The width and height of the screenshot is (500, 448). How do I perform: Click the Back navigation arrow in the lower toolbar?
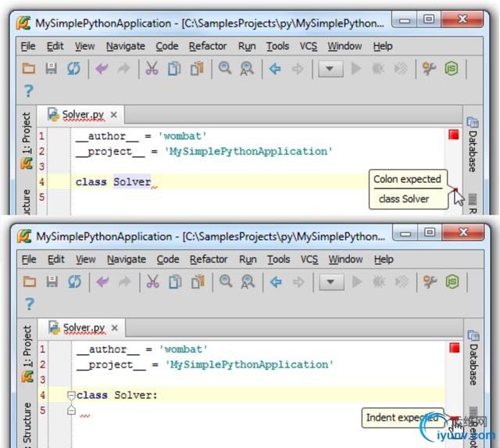276,281
